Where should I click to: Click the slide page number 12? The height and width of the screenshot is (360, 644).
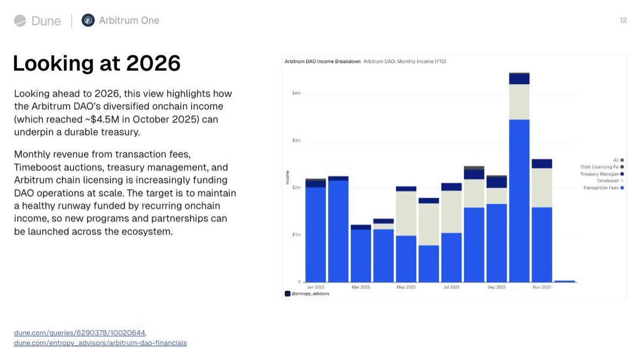click(x=623, y=20)
